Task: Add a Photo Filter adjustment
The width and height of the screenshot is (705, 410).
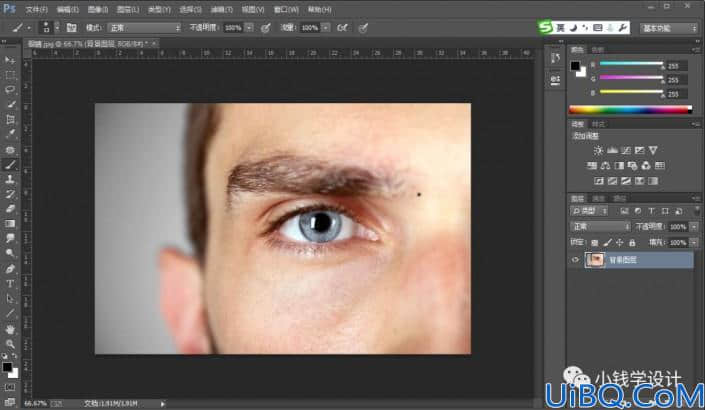Action: [x=633, y=166]
